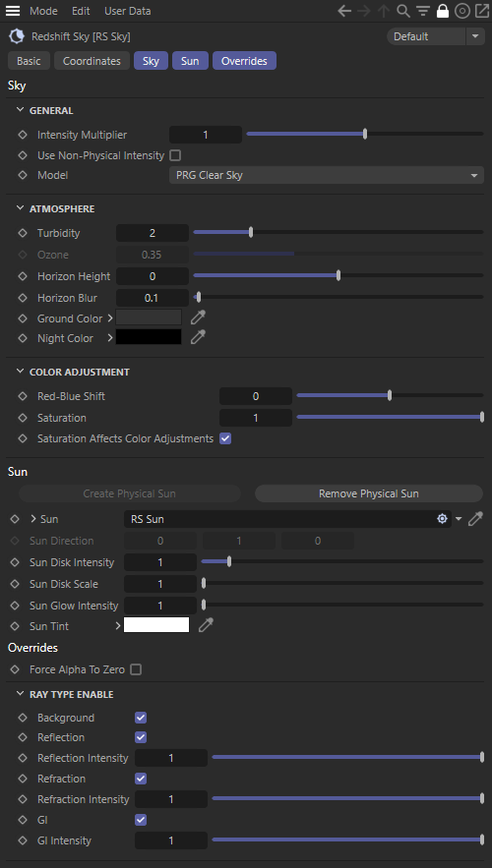Click the hamburger menu icon

(12, 11)
